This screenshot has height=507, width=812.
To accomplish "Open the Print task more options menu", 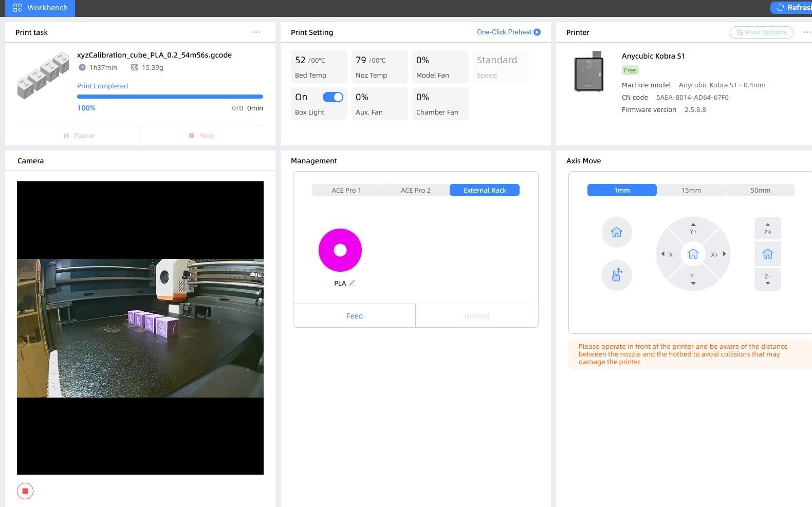I will pyautogui.click(x=256, y=32).
